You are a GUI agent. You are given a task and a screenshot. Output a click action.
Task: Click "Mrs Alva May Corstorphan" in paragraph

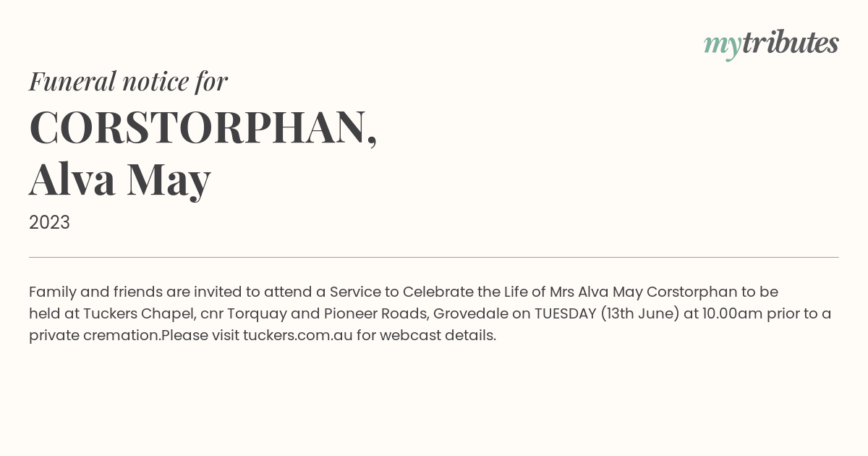point(644,292)
